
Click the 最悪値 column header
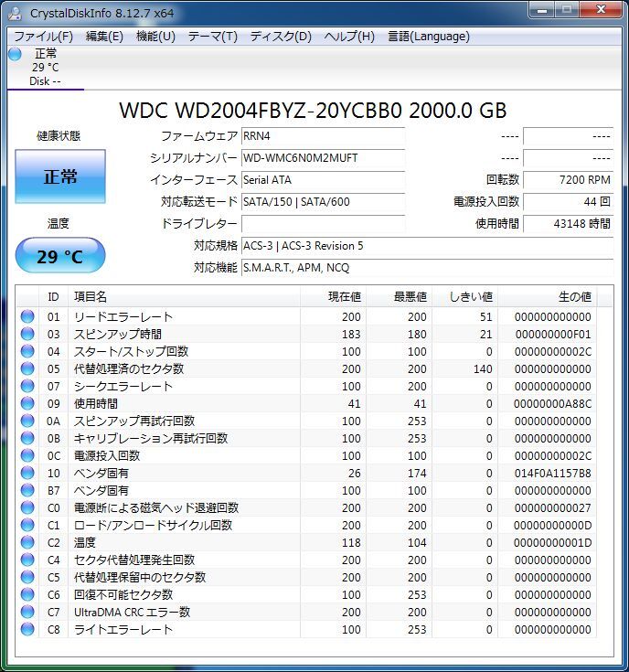pyautogui.click(x=399, y=296)
